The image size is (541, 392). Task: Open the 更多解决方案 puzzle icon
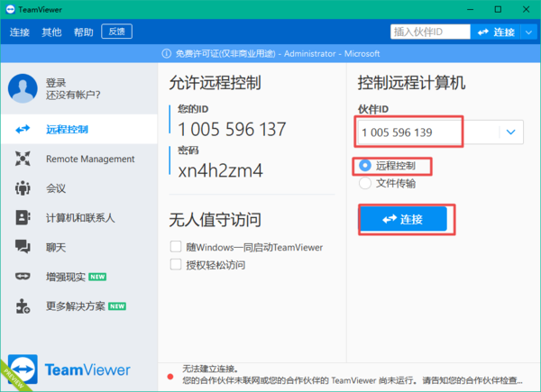click(x=23, y=305)
